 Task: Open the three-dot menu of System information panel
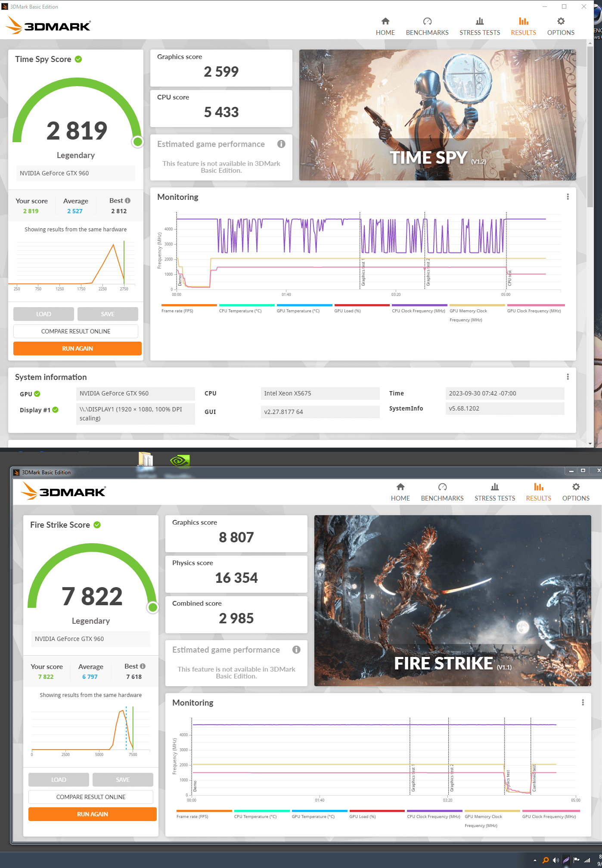click(568, 377)
